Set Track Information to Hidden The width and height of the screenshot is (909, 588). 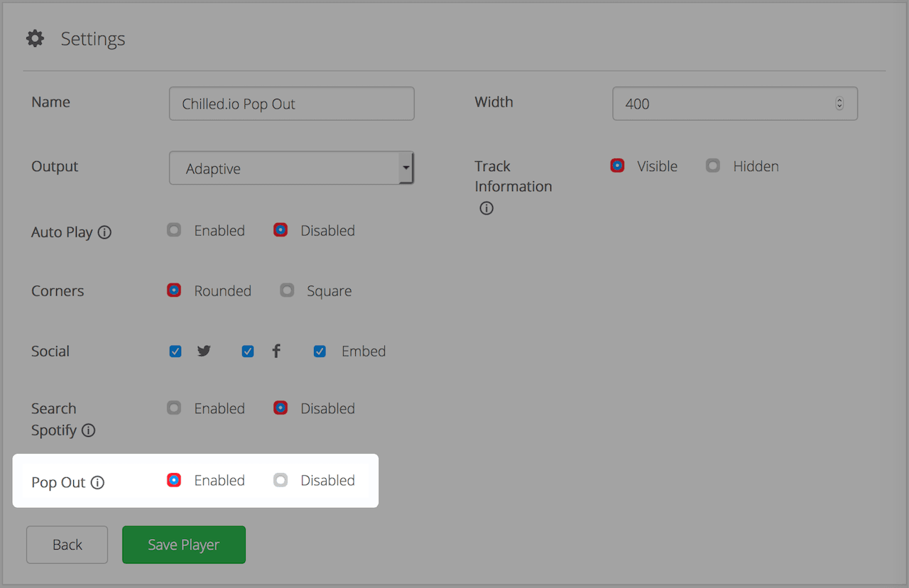pos(713,165)
